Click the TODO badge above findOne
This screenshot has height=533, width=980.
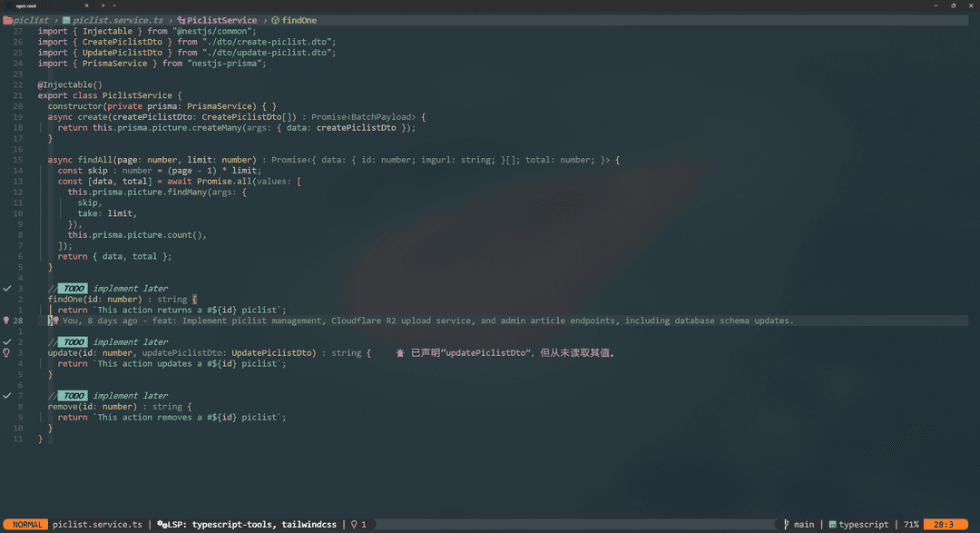(x=73, y=289)
